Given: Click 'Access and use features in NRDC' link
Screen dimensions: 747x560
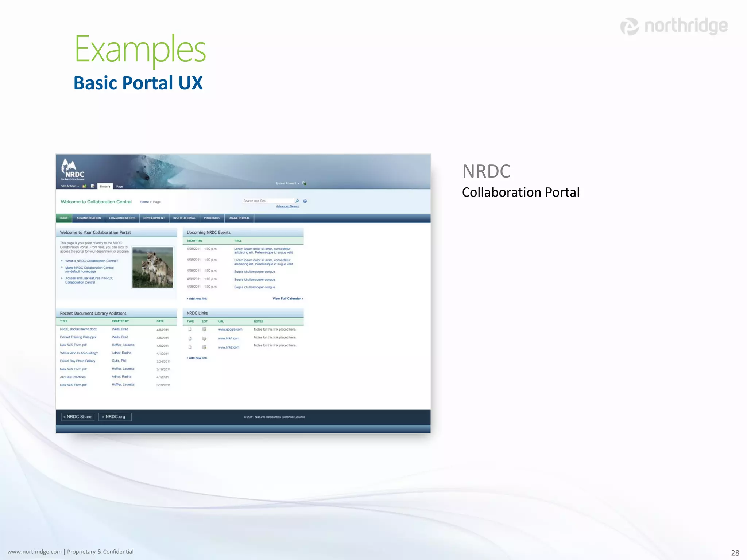Looking at the screenshot, I should click(89, 278).
